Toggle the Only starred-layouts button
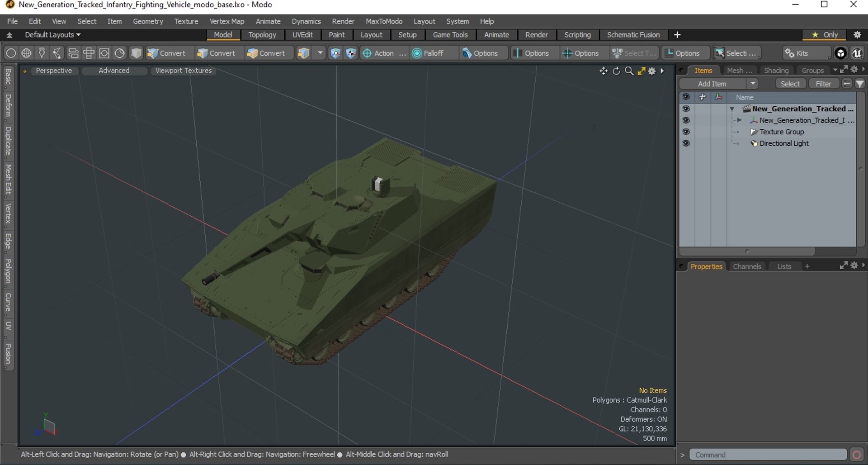 (x=825, y=35)
